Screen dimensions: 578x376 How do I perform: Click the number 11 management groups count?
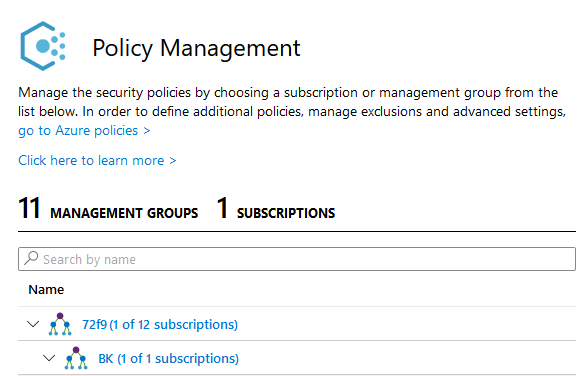29,208
